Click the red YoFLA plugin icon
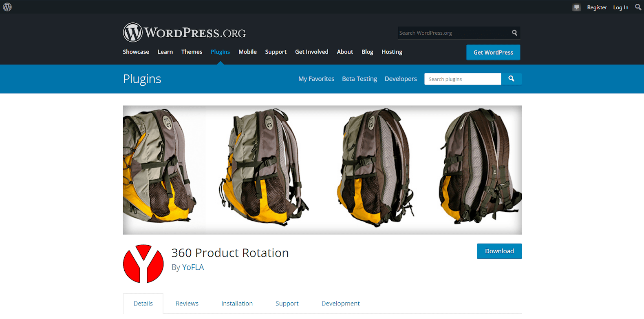The height and width of the screenshot is (319, 644). (x=143, y=264)
